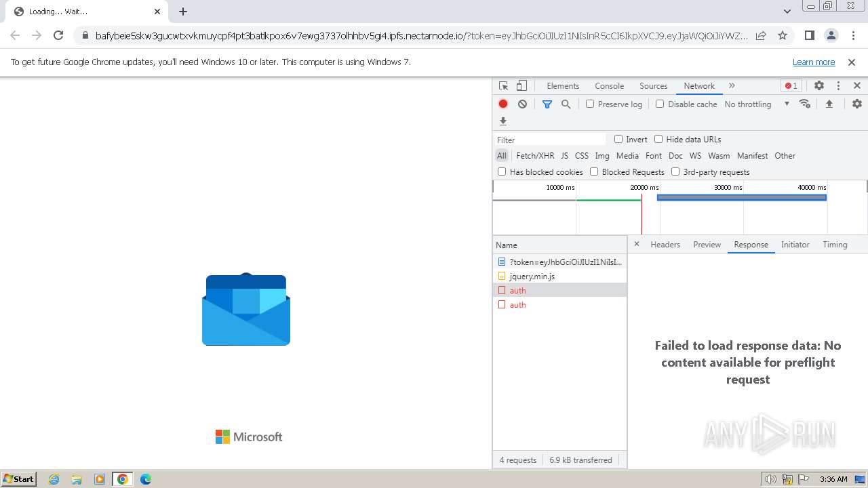Open Internet Explorer from taskbar

[x=54, y=479]
